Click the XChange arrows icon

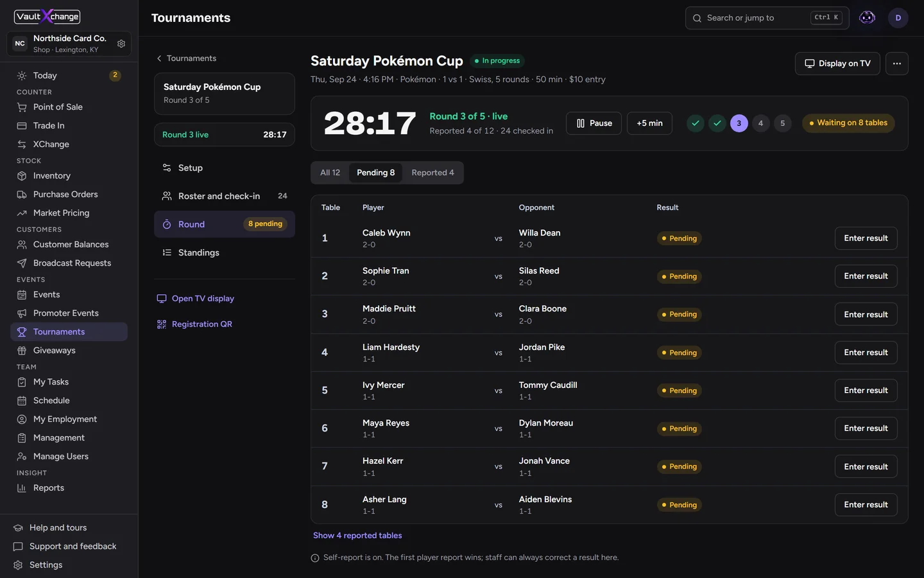[x=22, y=144]
